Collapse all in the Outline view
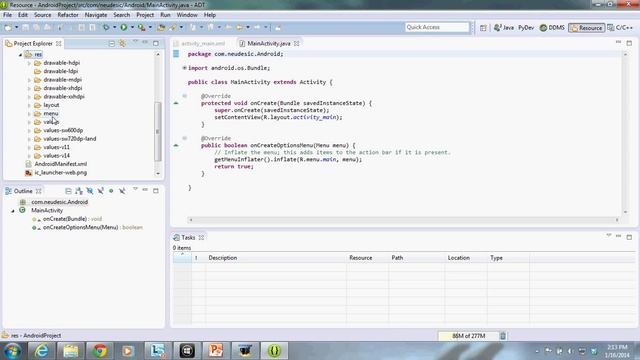The width and height of the screenshot is (640, 360). click(x=68, y=191)
